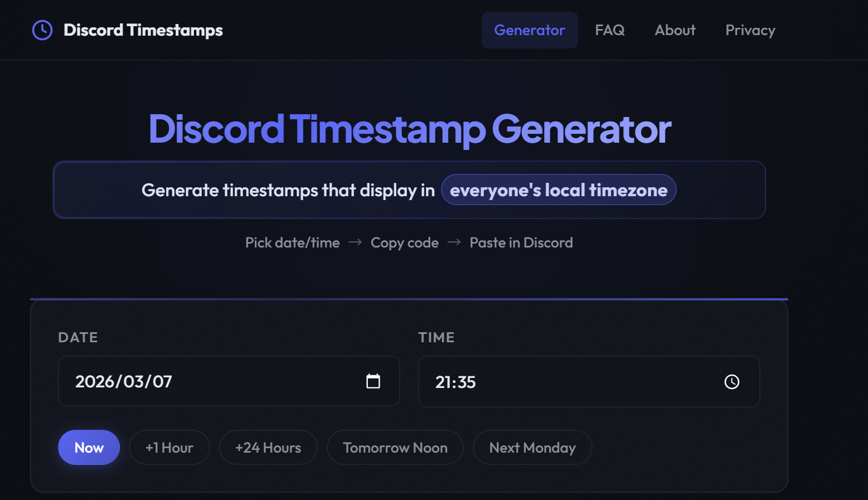Click the Paste in Discord step label
The image size is (868, 500).
(x=521, y=242)
